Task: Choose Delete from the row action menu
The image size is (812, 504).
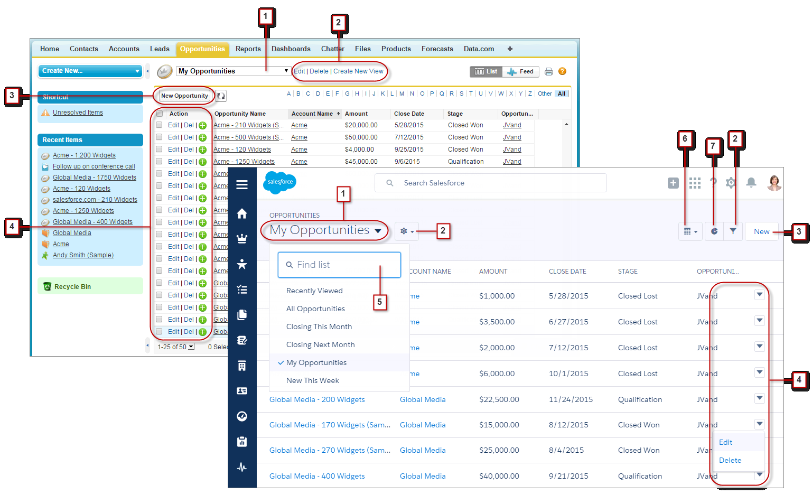Action: (x=730, y=460)
